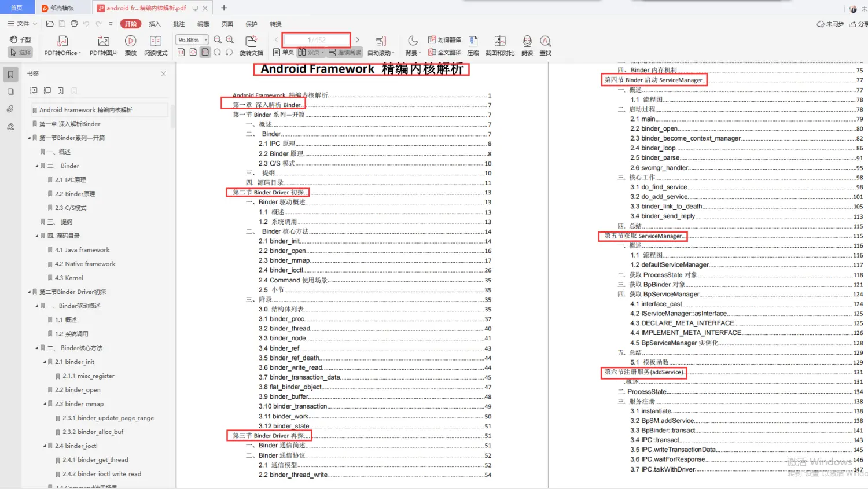Toggle 双页 two-page view

point(311,52)
